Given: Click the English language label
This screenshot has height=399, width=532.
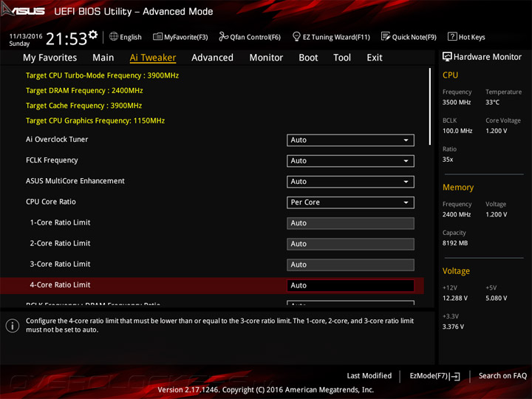Looking at the screenshot, I should tap(131, 37).
